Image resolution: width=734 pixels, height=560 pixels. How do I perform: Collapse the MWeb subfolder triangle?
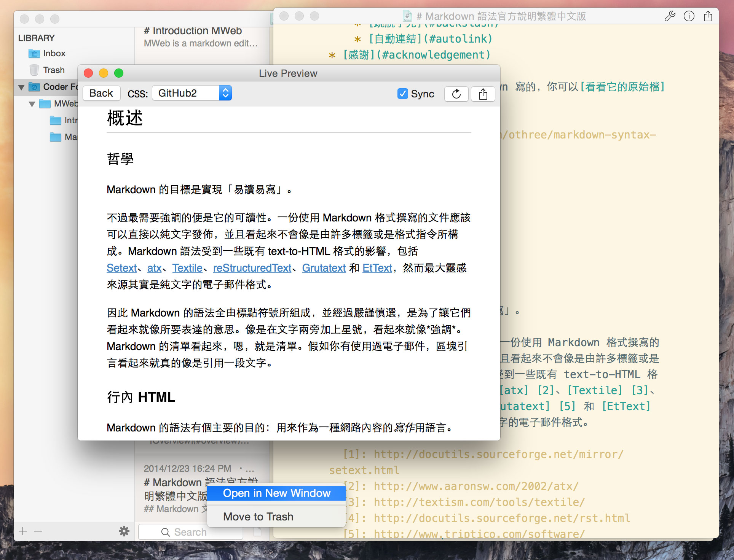click(x=32, y=104)
